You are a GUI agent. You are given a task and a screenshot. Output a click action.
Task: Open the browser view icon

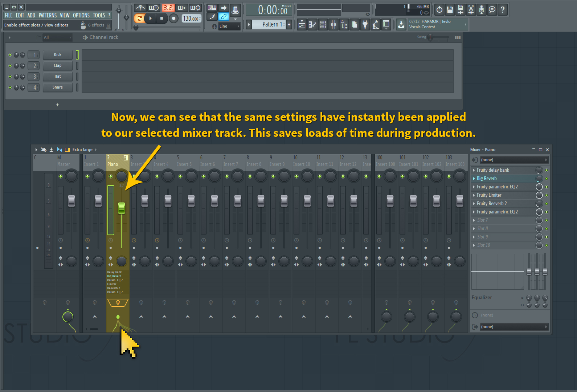tap(344, 24)
